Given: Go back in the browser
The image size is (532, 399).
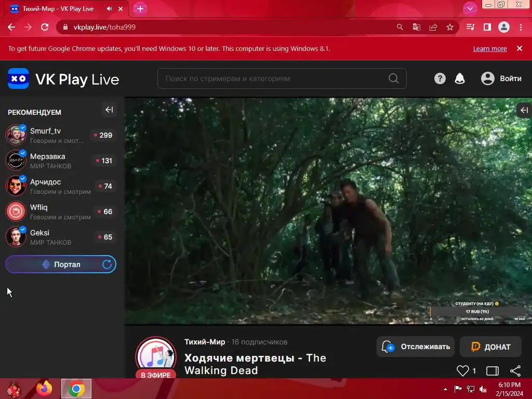Looking at the screenshot, I should [x=11, y=27].
